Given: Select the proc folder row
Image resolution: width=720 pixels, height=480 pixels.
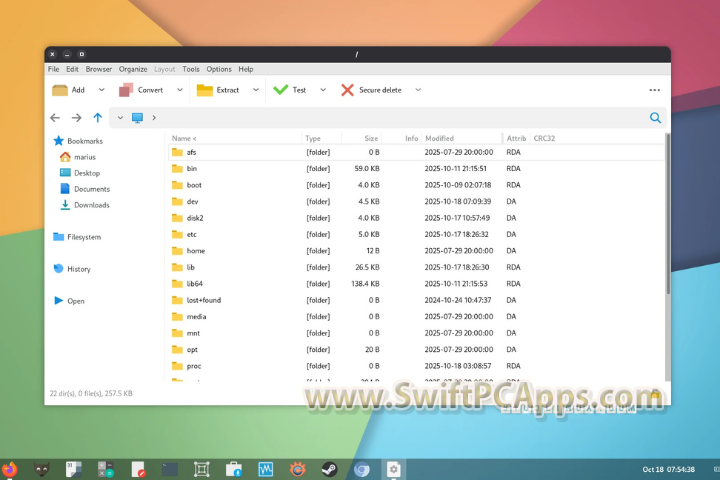Looking at the screenshot, I should [416, 366].
